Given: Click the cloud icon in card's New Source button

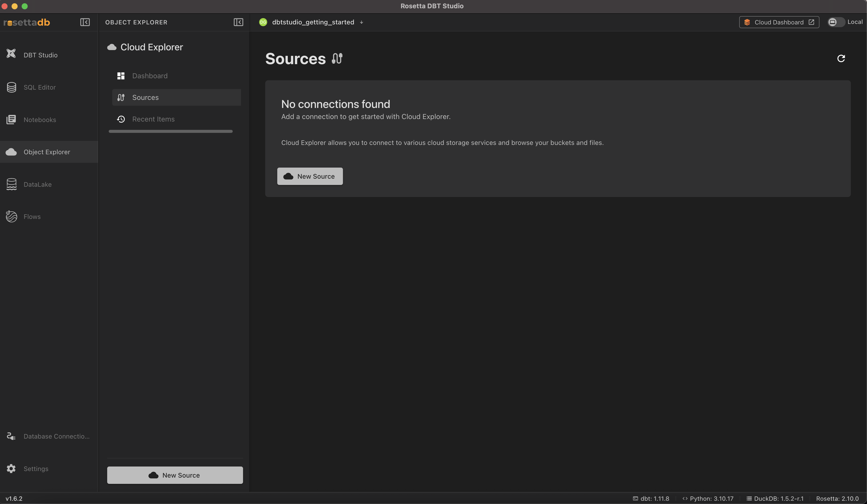Looking at the screenshot, I should click(x=288, y=176).
